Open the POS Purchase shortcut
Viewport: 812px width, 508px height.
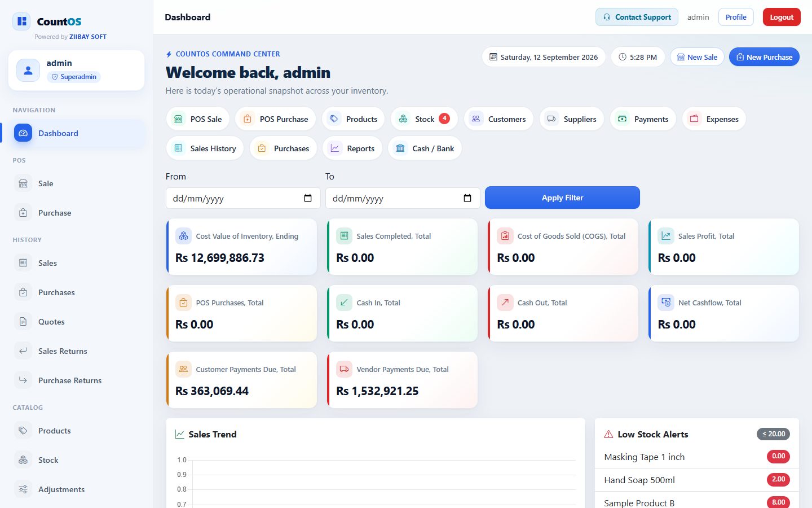(x=276, y=119)
